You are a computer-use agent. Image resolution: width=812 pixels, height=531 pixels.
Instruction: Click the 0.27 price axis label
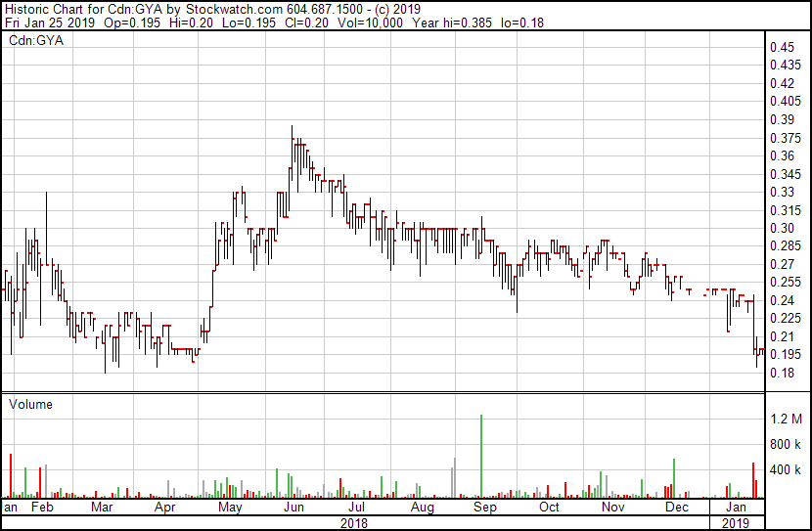(782, 264)
